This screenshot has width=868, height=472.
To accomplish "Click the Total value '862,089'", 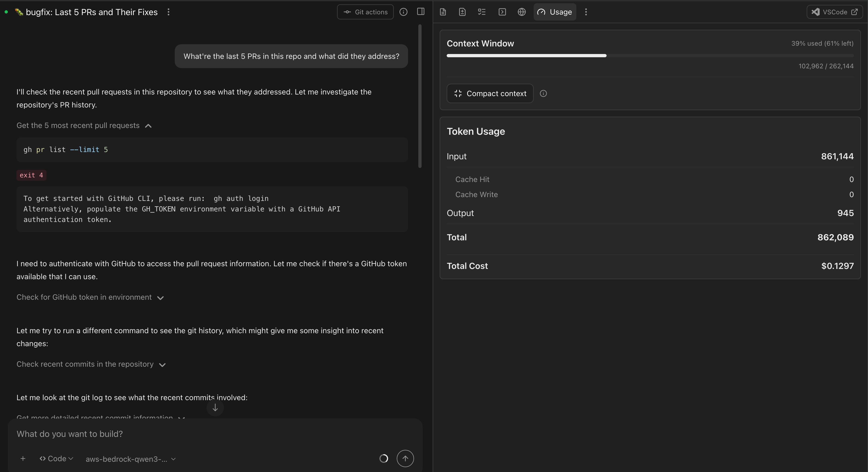I will click(x=836, y=237).
